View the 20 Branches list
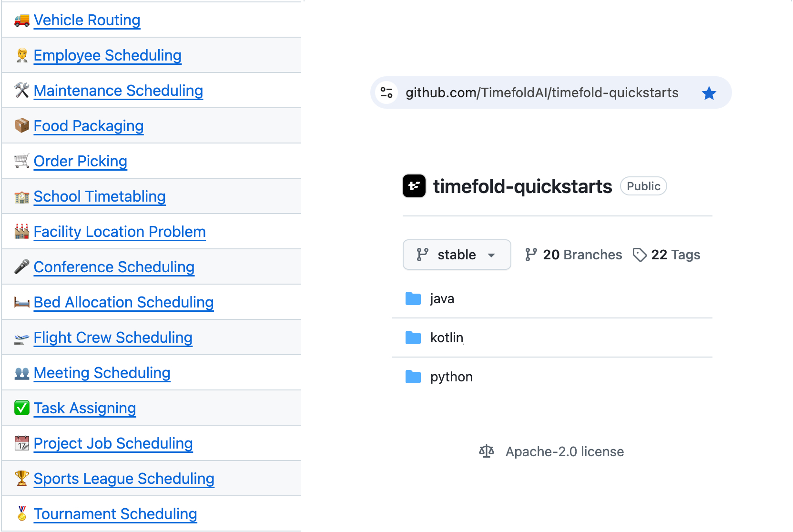Screen dimensions: 793x532 (x=582, y=255)
